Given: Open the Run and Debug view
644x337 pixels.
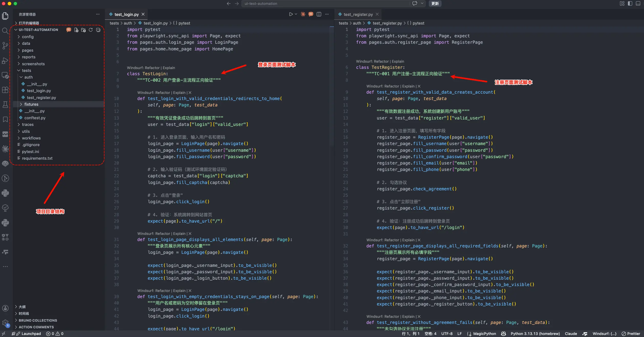Looking at the screenshot, I should [x=5, y=60].
